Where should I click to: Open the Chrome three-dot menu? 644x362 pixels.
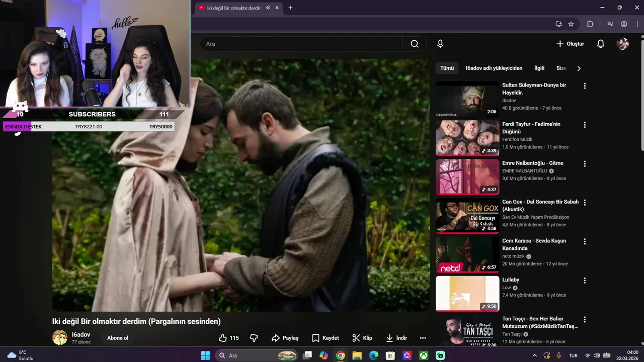[637, 24]
